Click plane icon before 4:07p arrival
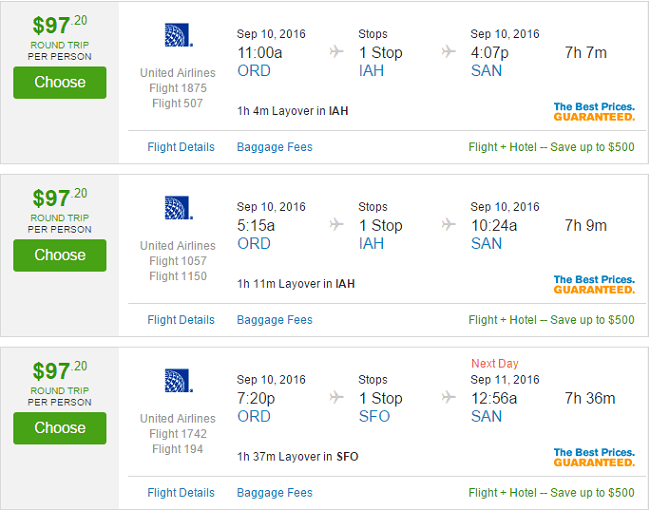Screen dimensions: 650x510 pos(449,52)
